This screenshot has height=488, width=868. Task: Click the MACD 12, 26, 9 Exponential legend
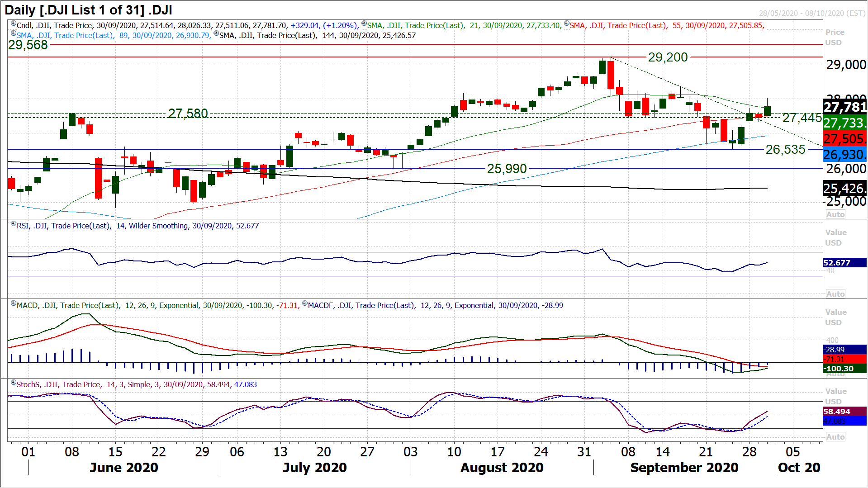158,305
